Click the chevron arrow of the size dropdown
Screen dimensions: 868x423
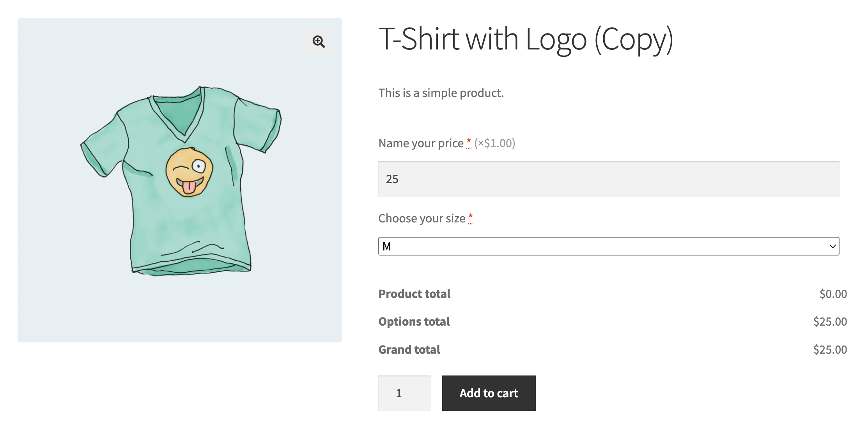[x=833, y=246]
